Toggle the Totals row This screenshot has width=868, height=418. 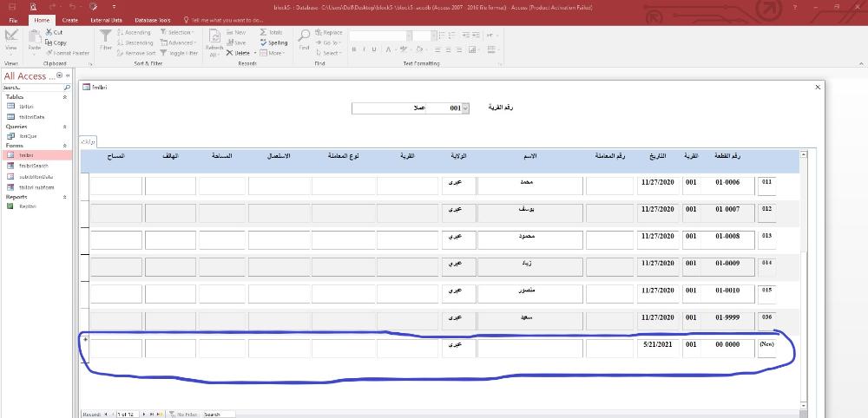click(271, 33)
